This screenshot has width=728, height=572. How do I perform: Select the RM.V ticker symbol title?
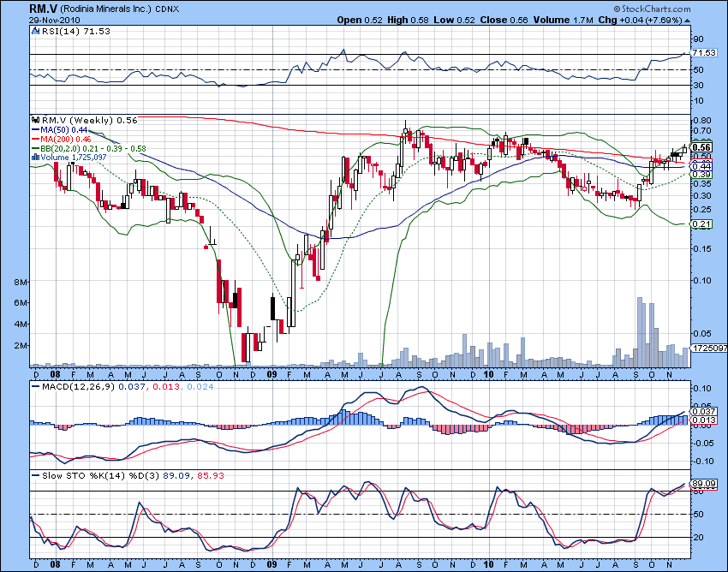(x=44, y=9)
